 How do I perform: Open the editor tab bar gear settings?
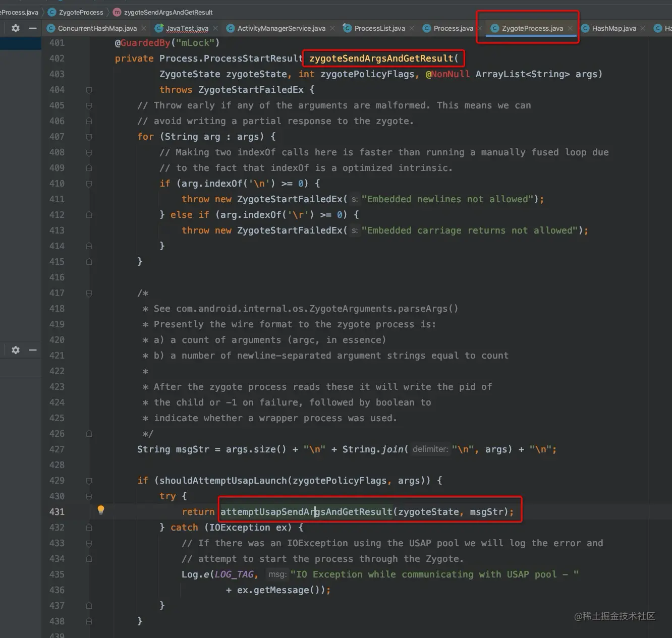click(16, 28)
